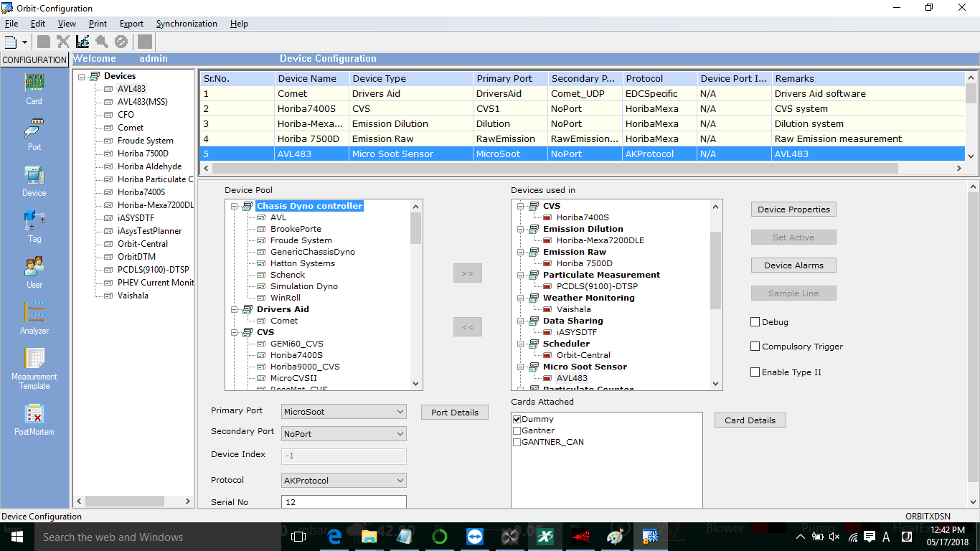Click the circular cancel toolbar icon
The image size is (980, 551).
[121, 42]
